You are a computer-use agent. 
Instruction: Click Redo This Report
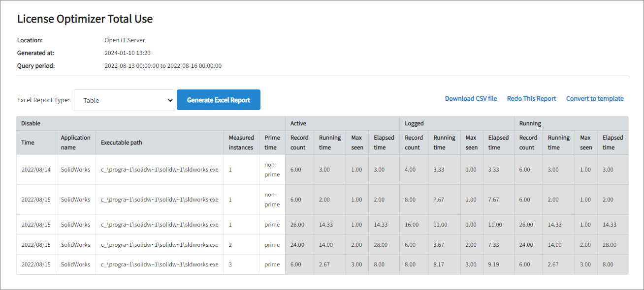(531, 98)
